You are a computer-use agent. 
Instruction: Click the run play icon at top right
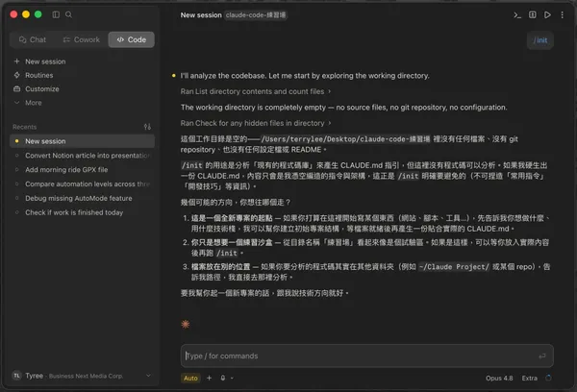click(x=547, y=14)
